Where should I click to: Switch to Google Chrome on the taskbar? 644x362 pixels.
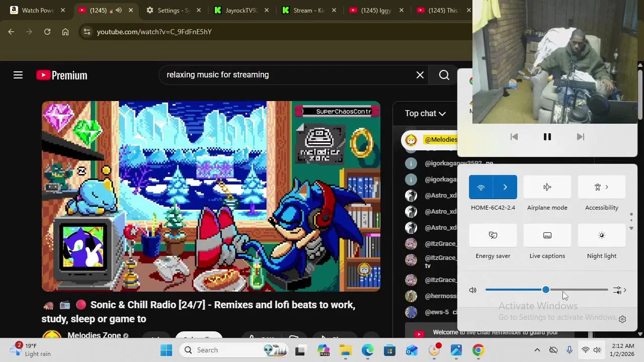(x=478, y=350)
